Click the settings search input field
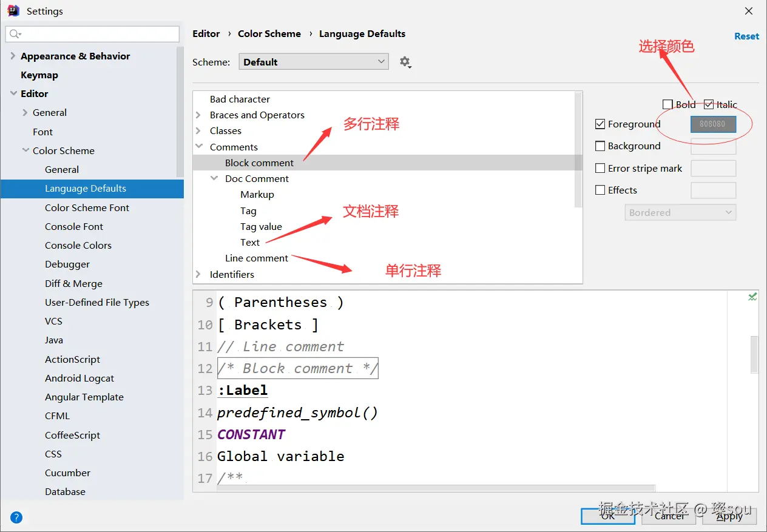This screenshot has height=532, width=767. pyautogui.click(x=92, y=34)
